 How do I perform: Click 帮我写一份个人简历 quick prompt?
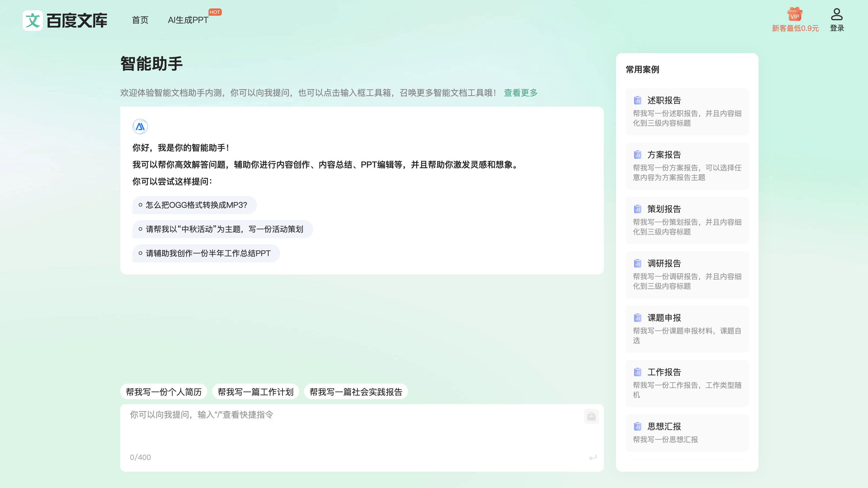pyautogui.click(x=164, y=392)
